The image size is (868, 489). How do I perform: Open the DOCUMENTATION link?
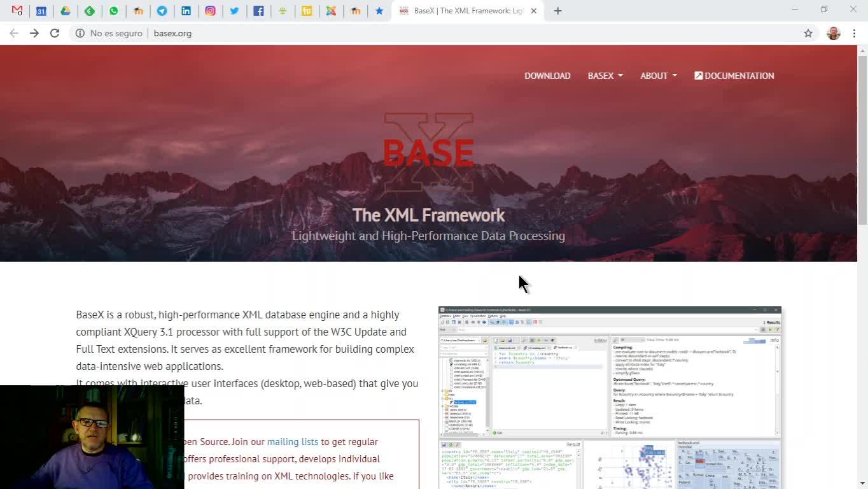[x=734, y=76]
